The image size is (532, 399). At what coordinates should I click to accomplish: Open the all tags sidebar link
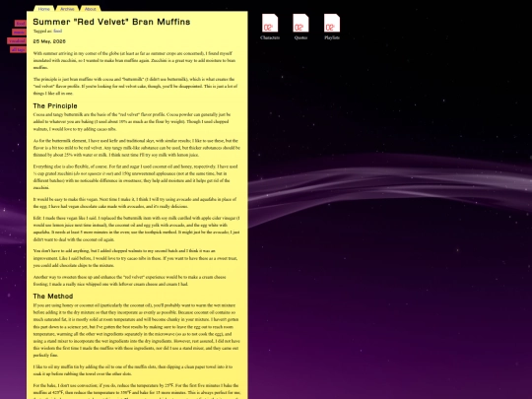tap(18, 50)
